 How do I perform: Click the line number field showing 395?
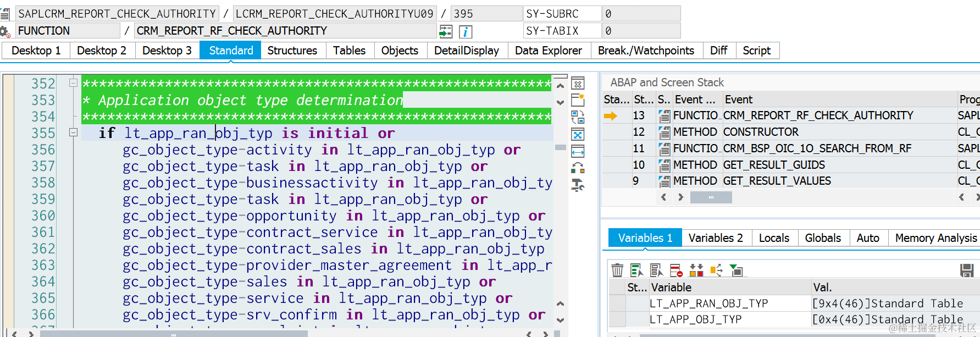coord(486,14)
